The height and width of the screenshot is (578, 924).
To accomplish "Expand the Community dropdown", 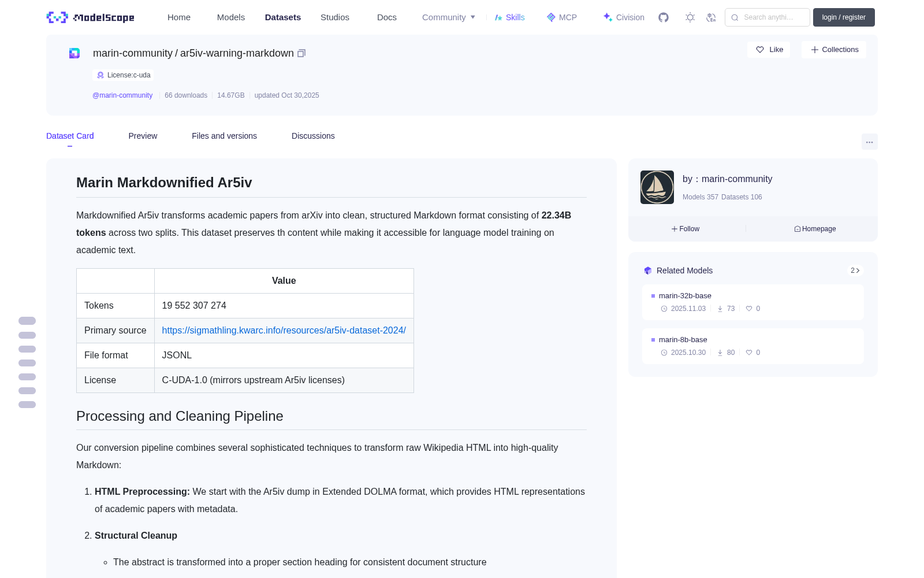I will click(x=449, y=17).
